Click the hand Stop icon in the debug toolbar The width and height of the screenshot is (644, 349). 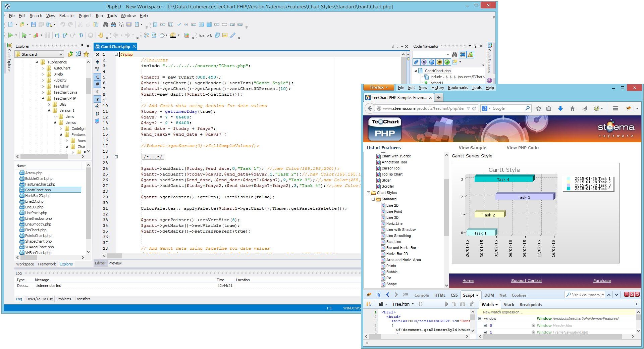pyautogui.click(x=100, y=35)
